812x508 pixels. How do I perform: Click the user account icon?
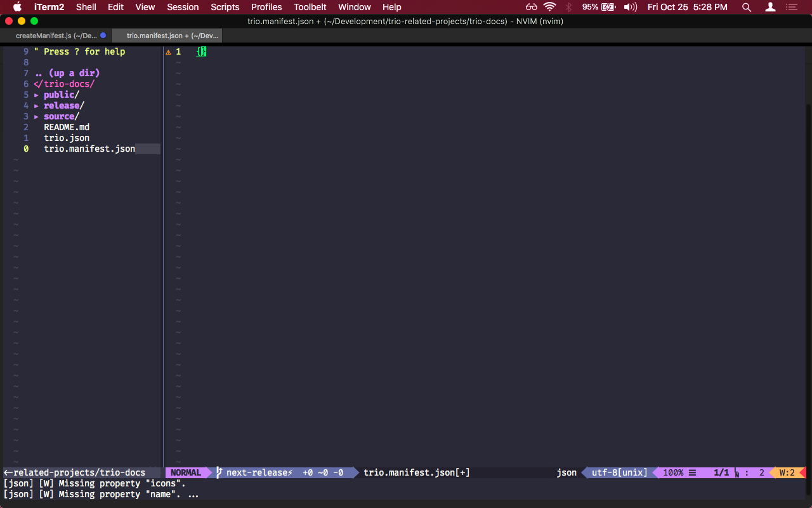(770, 7)
